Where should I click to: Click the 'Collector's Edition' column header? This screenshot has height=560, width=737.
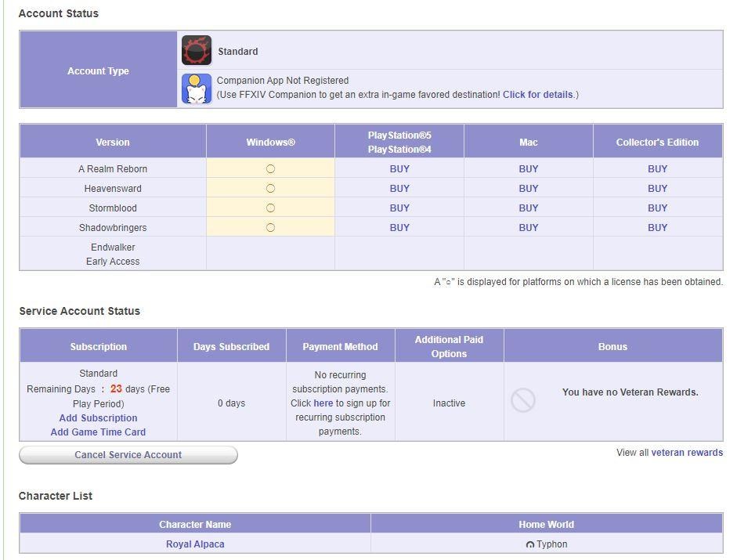[658, 142]
